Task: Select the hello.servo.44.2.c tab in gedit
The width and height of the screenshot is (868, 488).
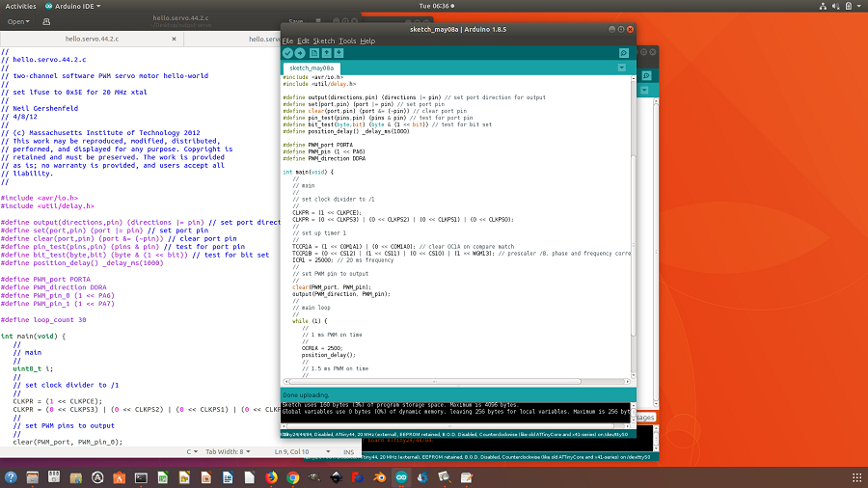Action: [92, 39]
